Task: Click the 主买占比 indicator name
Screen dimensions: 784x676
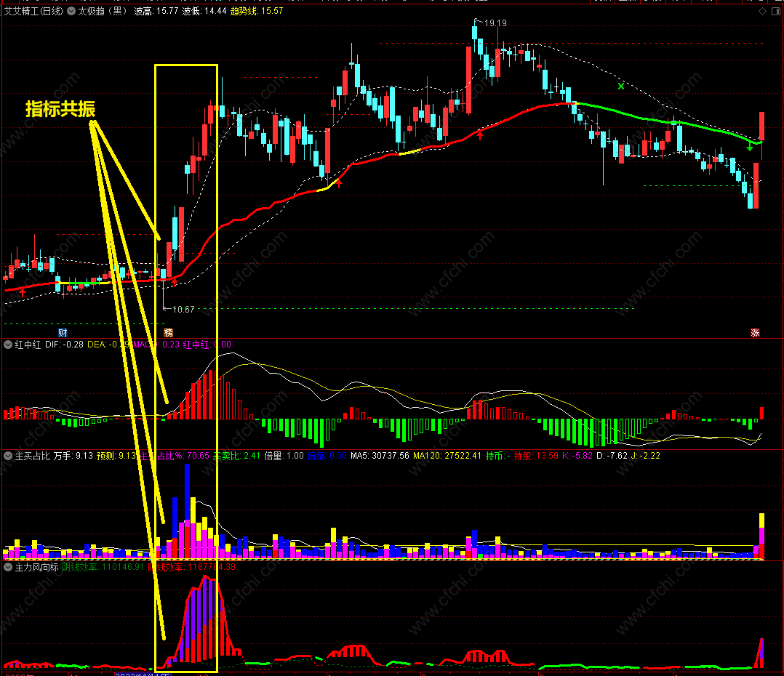Action: (33, 456)
